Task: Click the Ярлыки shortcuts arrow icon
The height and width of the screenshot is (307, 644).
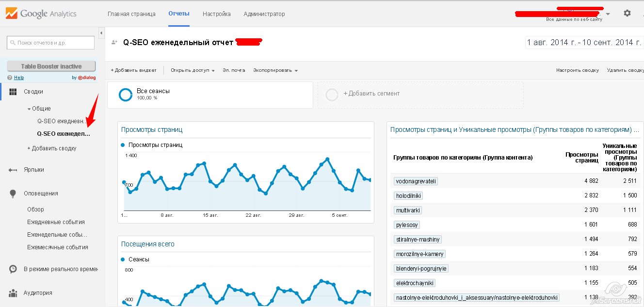Action: pyautogui.click(x=13, y=170)
